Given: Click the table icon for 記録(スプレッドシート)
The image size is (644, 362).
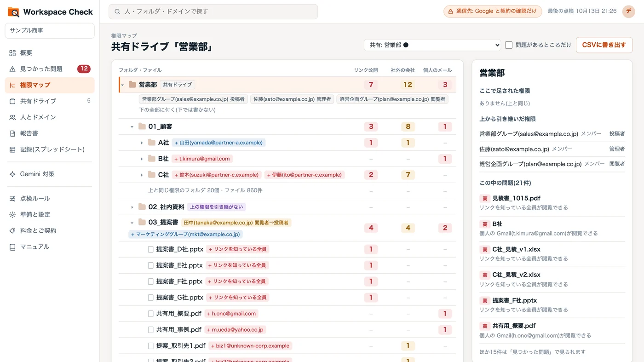Looking at the screenshot, I should pos(12,149).
